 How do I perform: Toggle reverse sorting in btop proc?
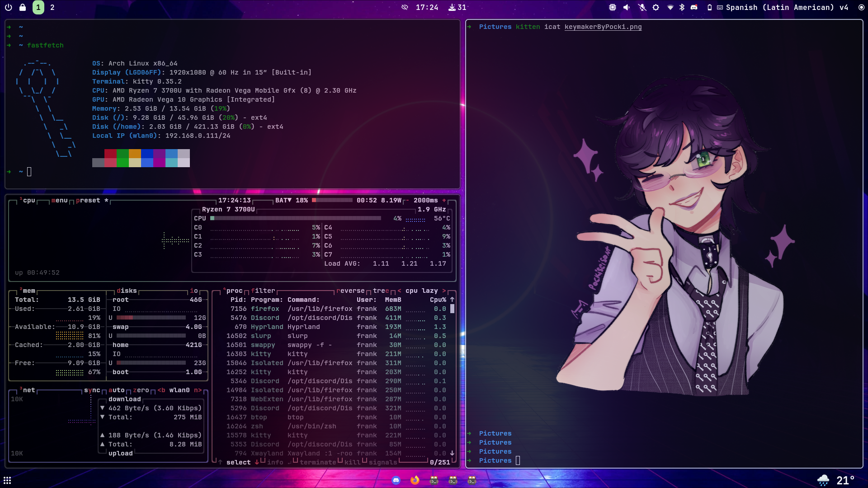click(350, 291)
